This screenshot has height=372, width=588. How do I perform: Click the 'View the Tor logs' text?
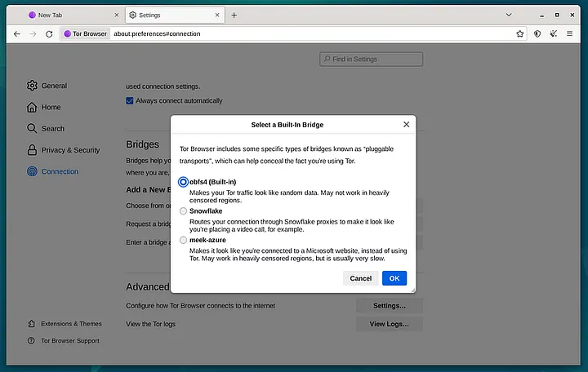(x=151, y=324)
